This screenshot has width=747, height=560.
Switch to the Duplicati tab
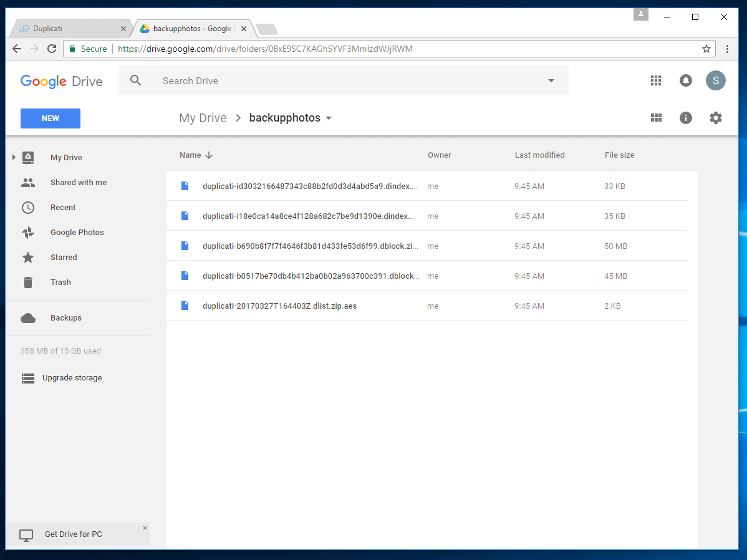69,29
